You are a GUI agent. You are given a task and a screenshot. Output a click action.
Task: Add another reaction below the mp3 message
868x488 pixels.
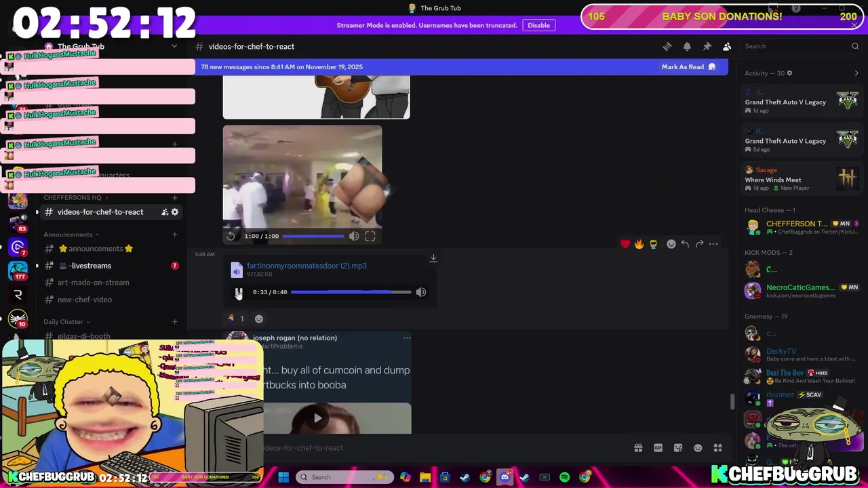point(259,319)
